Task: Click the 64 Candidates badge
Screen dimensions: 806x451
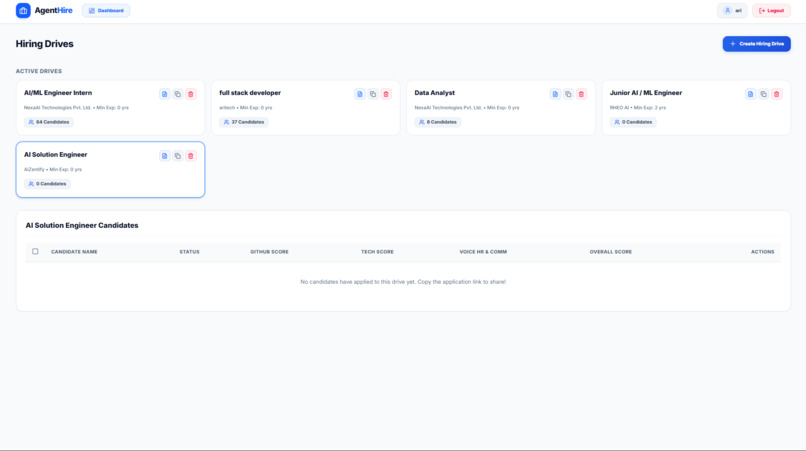Action: [49, 122]
